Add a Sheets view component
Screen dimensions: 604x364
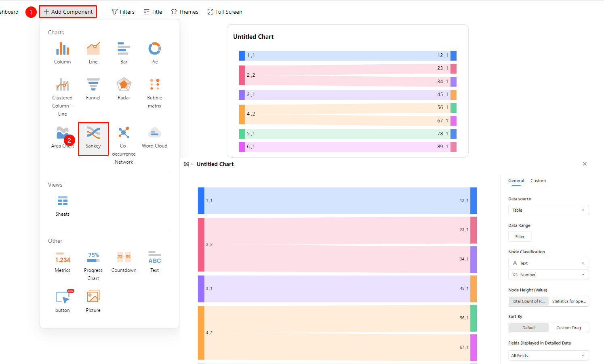[x=63, y=205]
